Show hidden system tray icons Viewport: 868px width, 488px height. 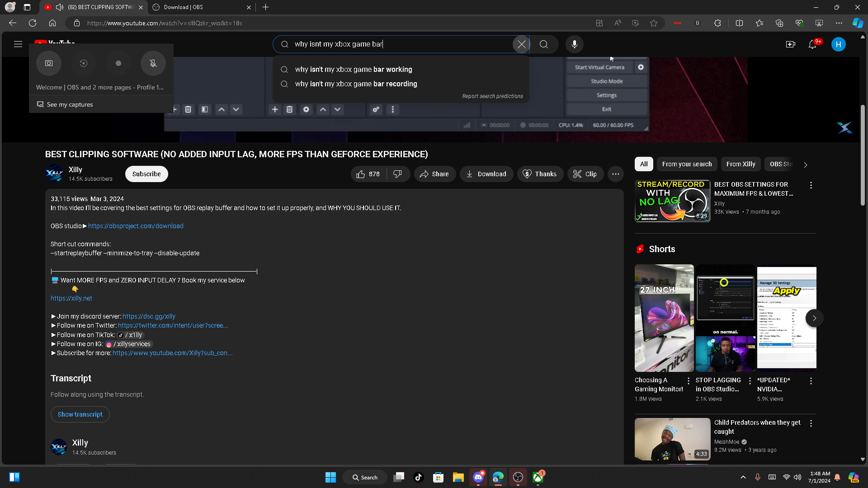(743, 477)
